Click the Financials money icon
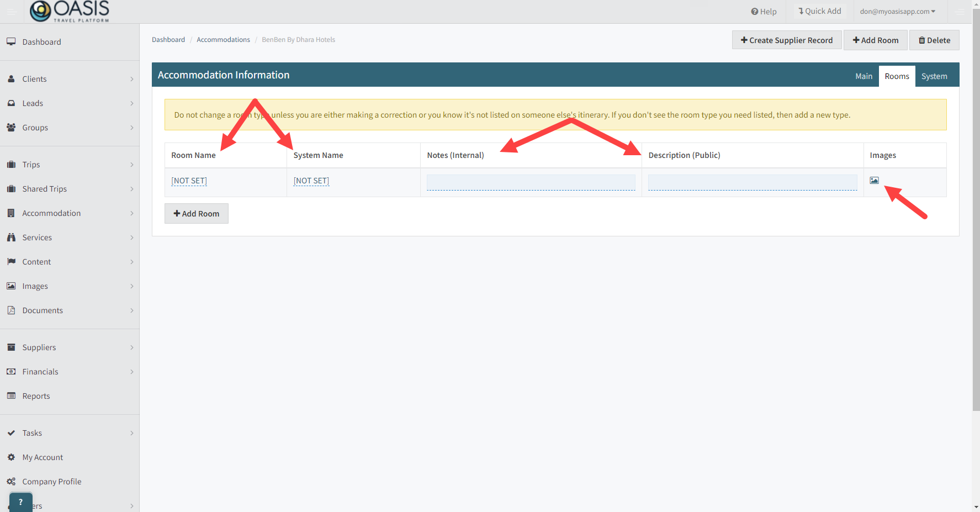Viewport: 980px width, 512px height. click(x=11, y=372)
